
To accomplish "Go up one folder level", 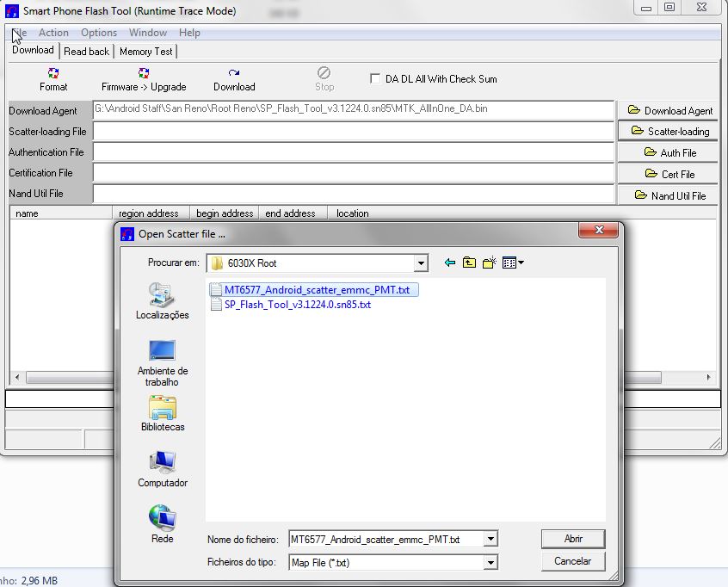I will [469, 263].
